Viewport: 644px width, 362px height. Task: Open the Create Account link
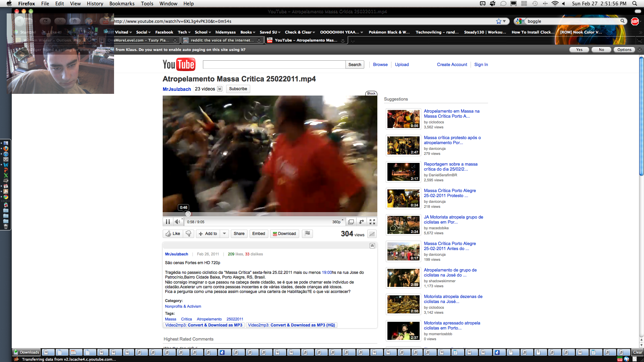[452, 64]
